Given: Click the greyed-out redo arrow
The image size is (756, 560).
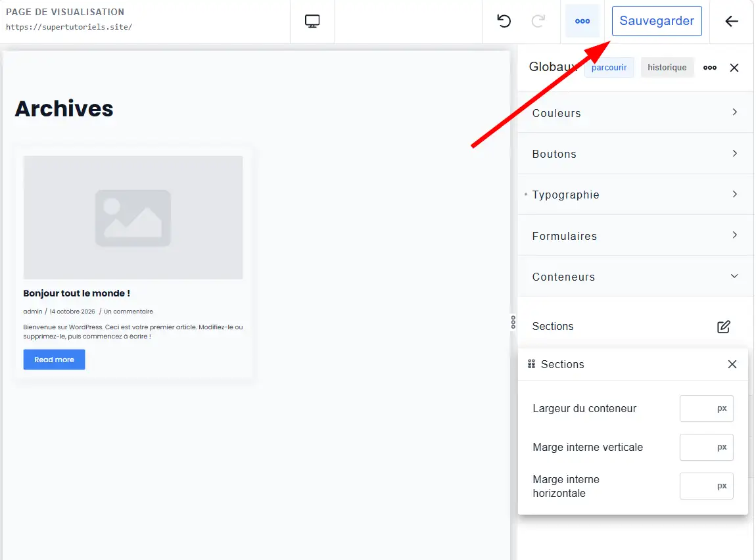Looking at the screenshot, I should [538, 21].
